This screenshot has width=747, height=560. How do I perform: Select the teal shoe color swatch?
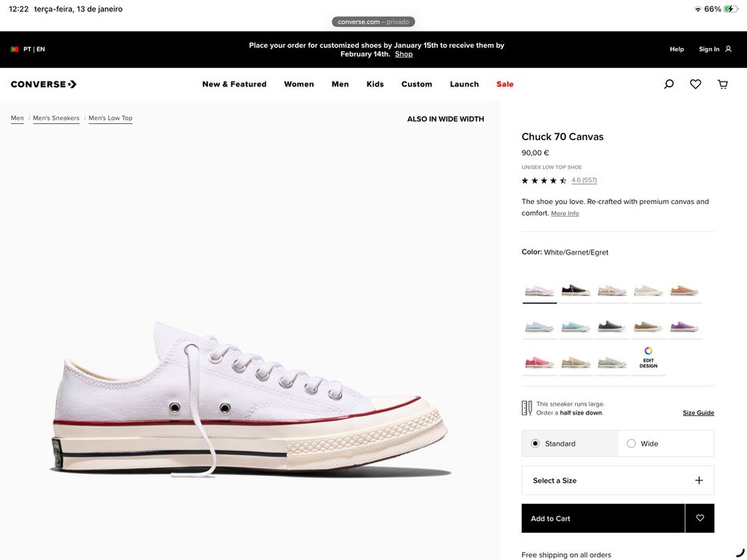click(x=576, y=326)
